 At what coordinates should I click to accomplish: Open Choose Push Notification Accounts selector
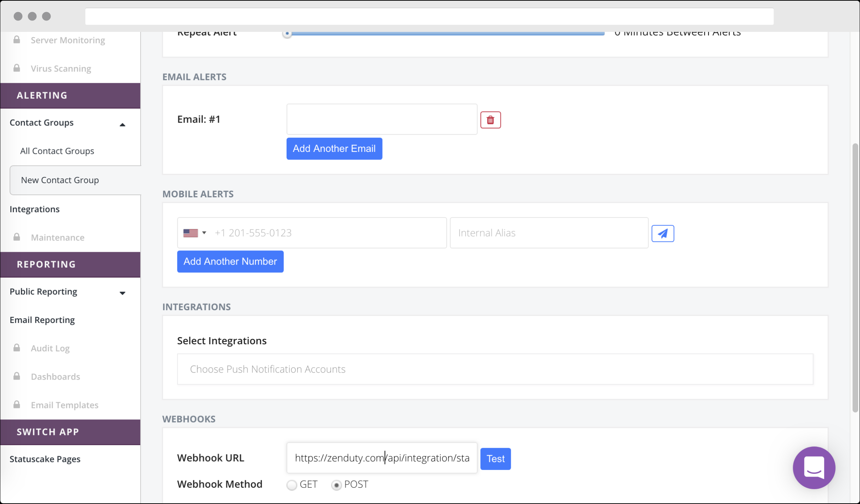coord(495,369)
